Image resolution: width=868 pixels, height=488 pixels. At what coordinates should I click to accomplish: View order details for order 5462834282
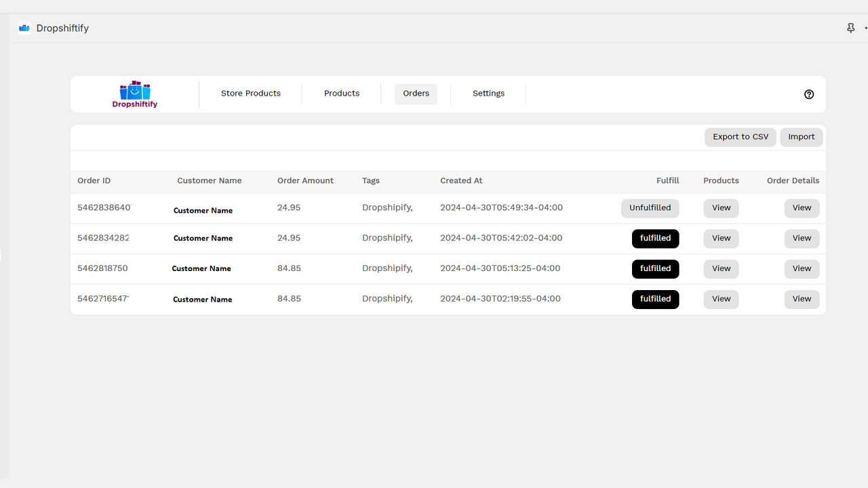[802, 239]
